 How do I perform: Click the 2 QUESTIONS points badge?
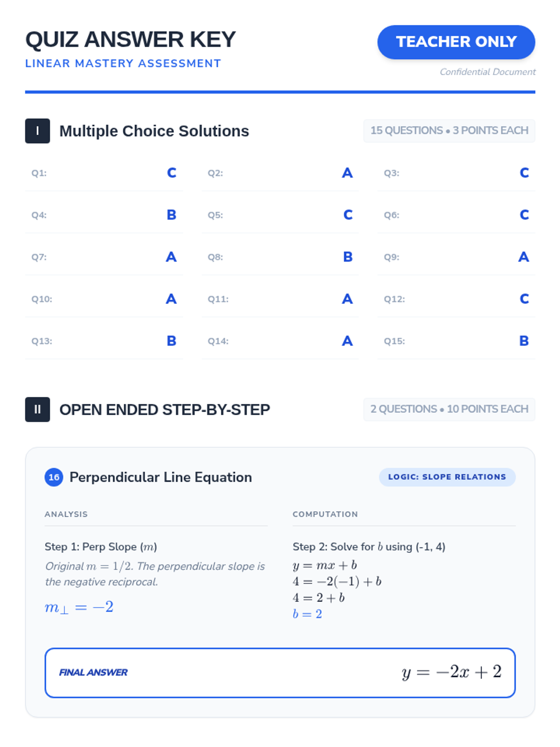449,409
